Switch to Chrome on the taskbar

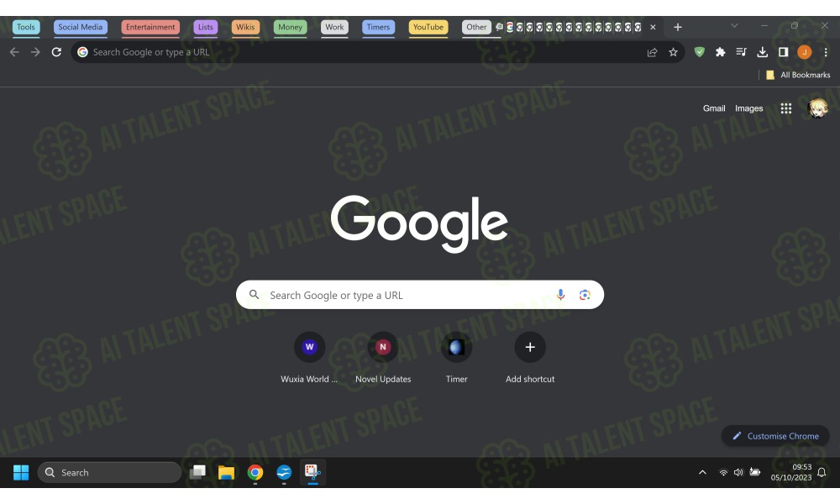(x=255, y=472)
